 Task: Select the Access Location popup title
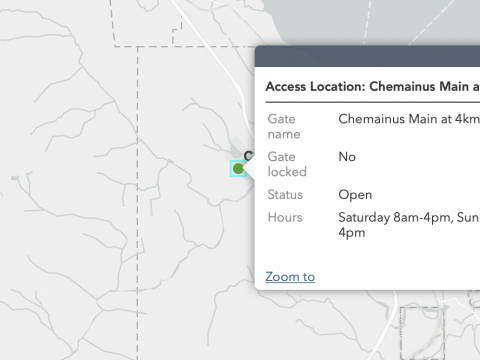[x=373, y=87]
